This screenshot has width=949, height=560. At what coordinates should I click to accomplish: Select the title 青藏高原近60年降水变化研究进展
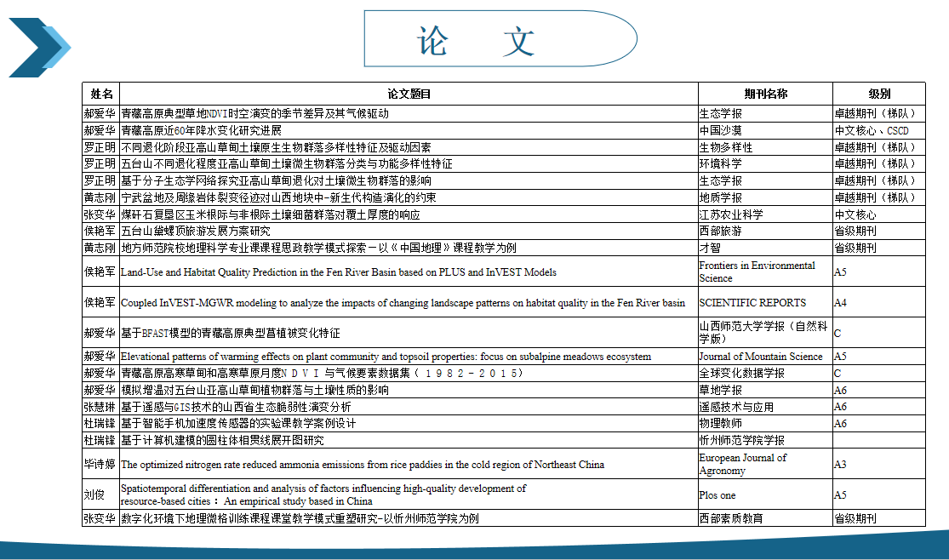coord(201,131)
